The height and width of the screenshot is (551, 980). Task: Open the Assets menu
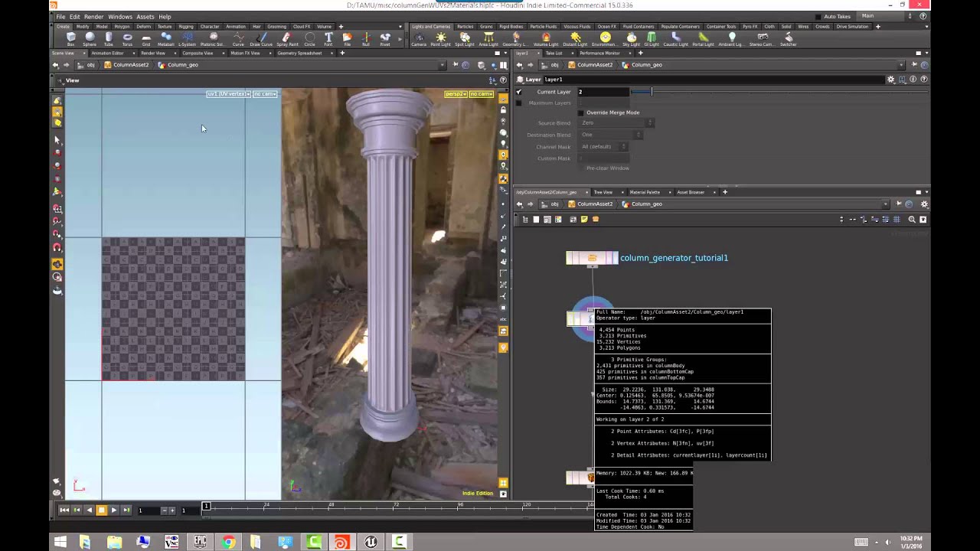click(x=145, y=16)
